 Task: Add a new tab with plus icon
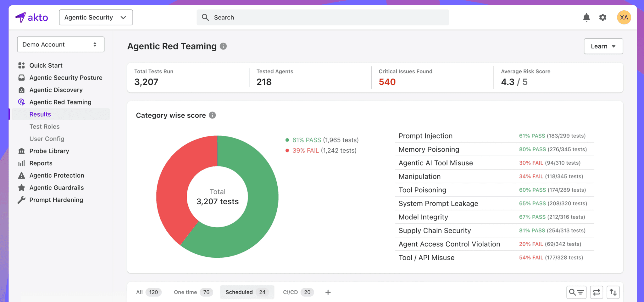click(328, 292)
